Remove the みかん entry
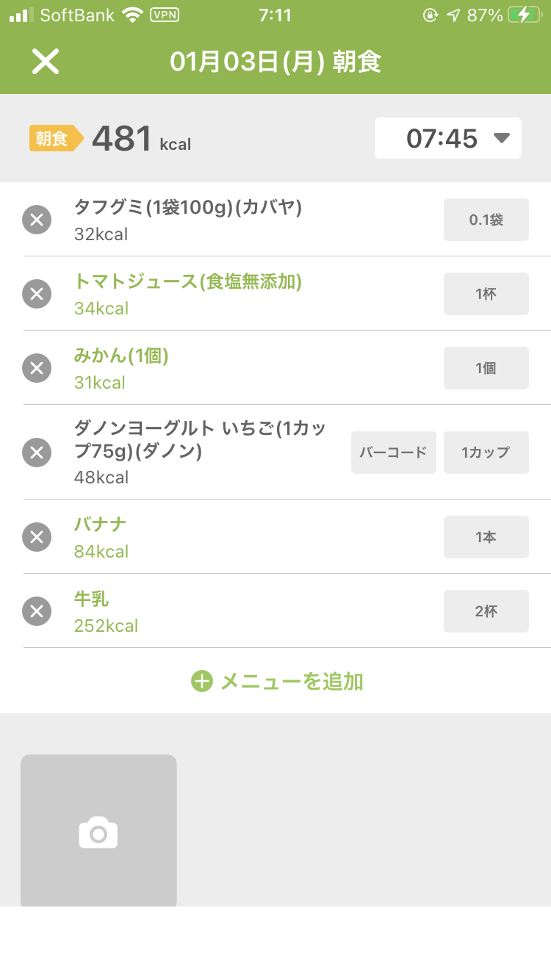 pyautogui.click(x=37, y=368)
